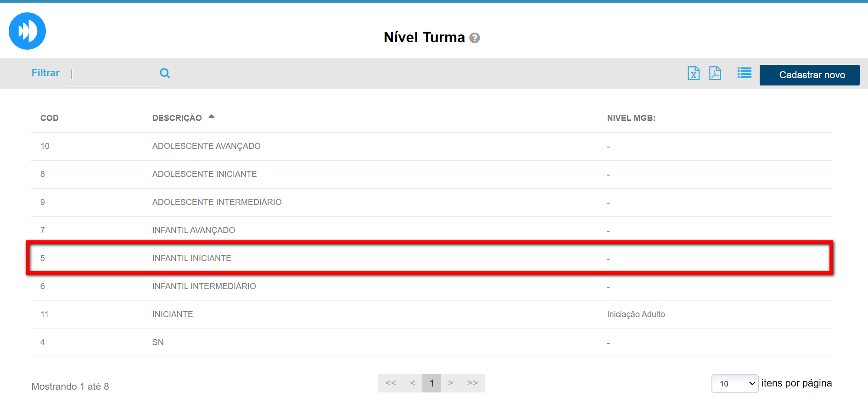Go to next page with > button
This screenshot has width=868, height=409.
[x=451, y=383]
